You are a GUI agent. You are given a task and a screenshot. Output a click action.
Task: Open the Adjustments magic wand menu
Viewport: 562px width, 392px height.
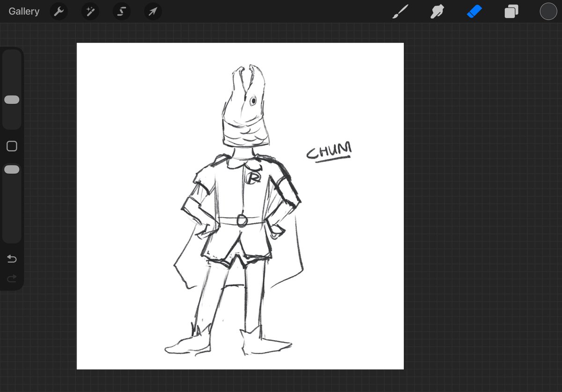coord(90,12)
